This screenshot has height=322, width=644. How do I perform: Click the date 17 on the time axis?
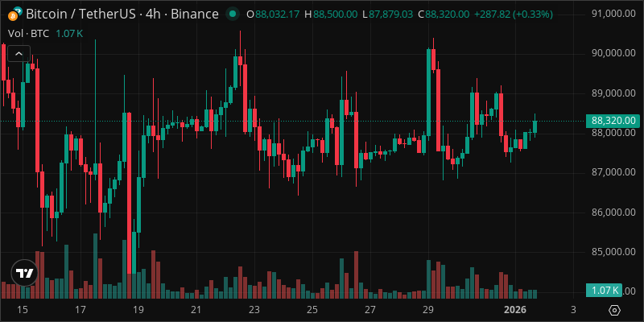pyautogui.click(x=80, y=310)
